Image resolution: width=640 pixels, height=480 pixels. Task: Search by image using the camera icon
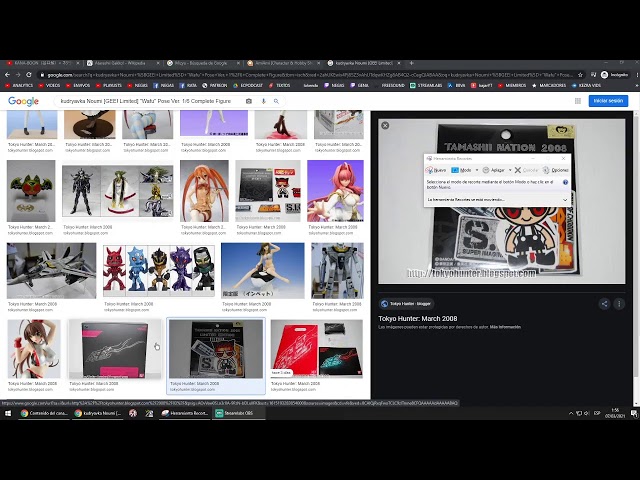249,101
